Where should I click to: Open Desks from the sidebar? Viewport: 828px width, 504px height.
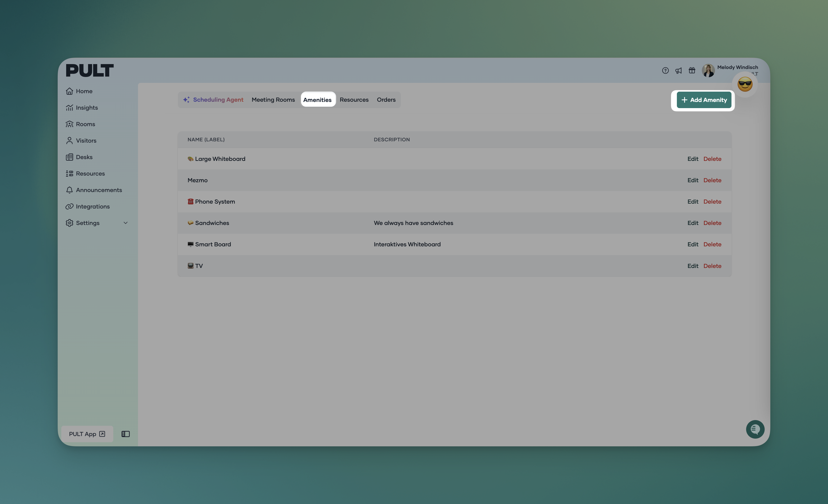84,157
